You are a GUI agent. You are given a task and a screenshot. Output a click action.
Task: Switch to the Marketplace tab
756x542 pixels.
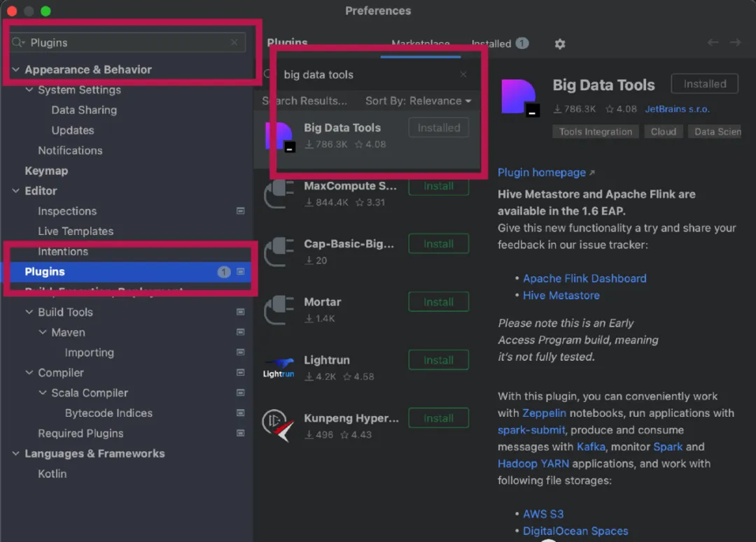[x=421, y=44]
